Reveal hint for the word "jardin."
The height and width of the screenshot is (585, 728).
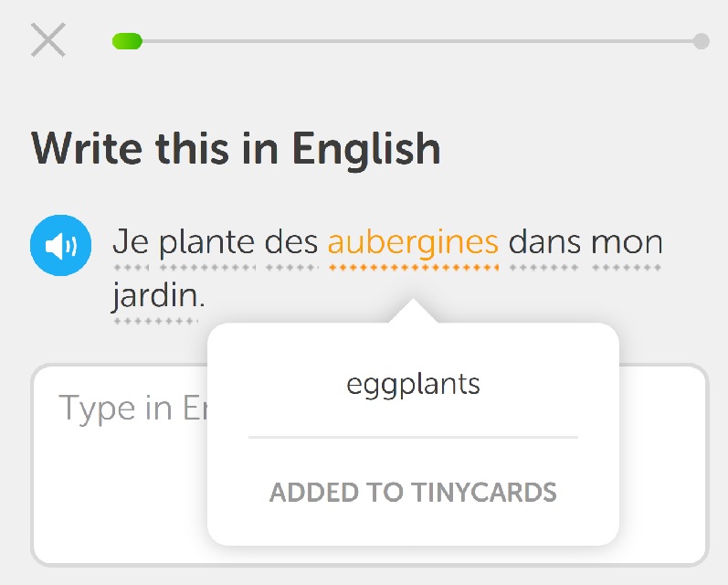pyautogui.click(x=158, y=295)
